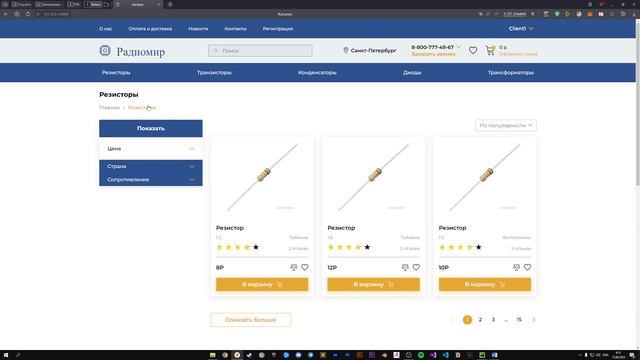The height and width of the screenshot is (360, 640).
Task: Select the Транзисторы category
Action: (x=214, y=72)
